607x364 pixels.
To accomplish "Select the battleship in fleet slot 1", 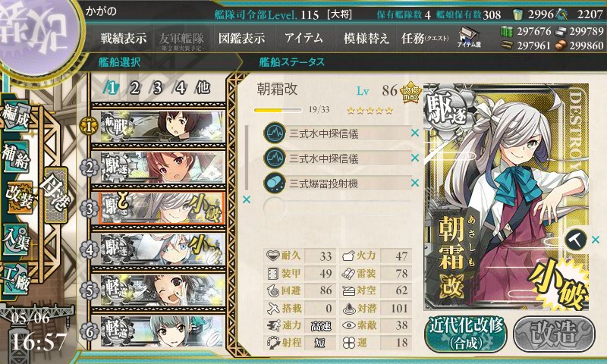I will (162, 127).
